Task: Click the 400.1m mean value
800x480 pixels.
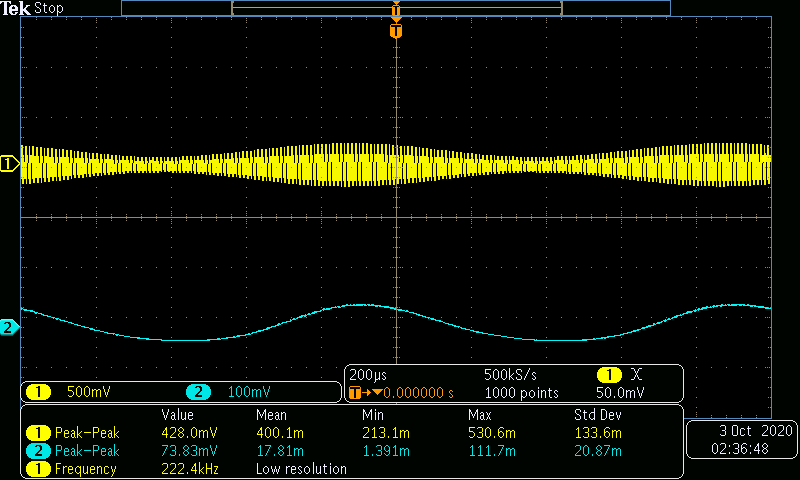Action: point(280,433)
